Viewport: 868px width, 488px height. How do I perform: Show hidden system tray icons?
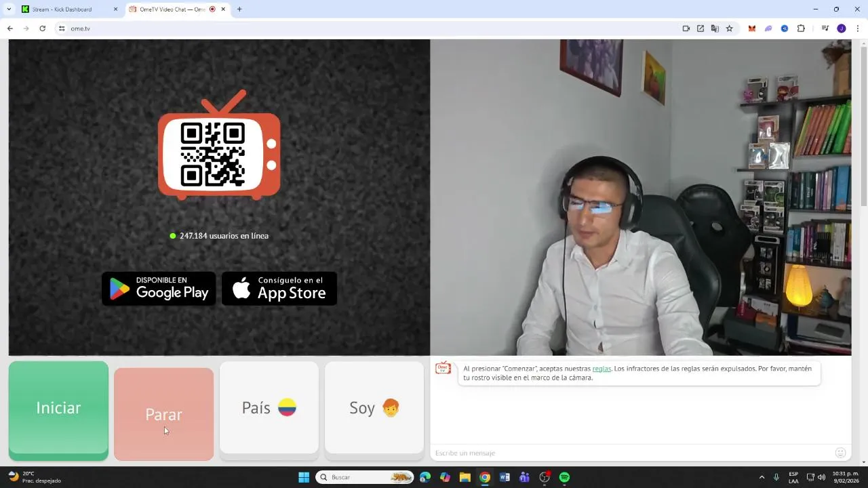click(762, 477)
